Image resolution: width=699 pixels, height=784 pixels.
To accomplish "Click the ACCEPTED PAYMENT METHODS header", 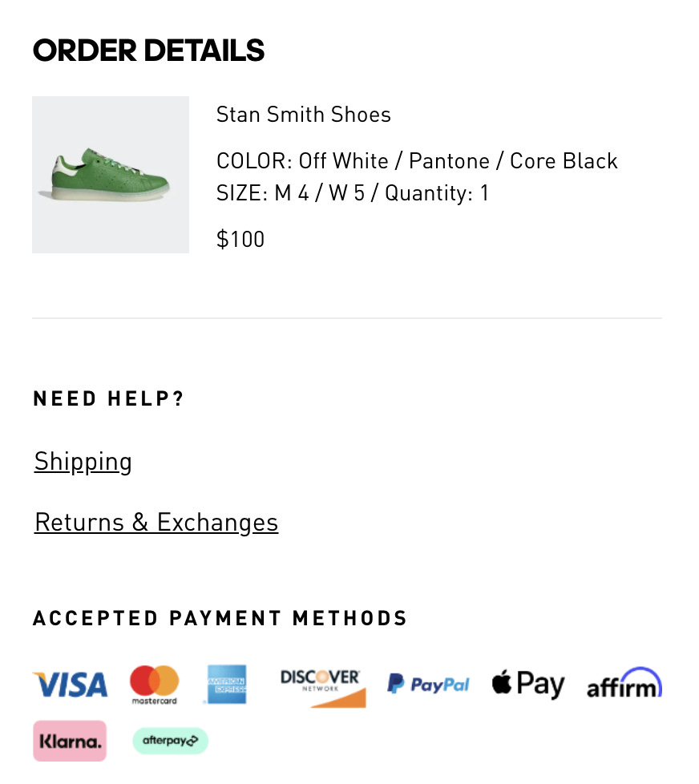I will point(220,618).
